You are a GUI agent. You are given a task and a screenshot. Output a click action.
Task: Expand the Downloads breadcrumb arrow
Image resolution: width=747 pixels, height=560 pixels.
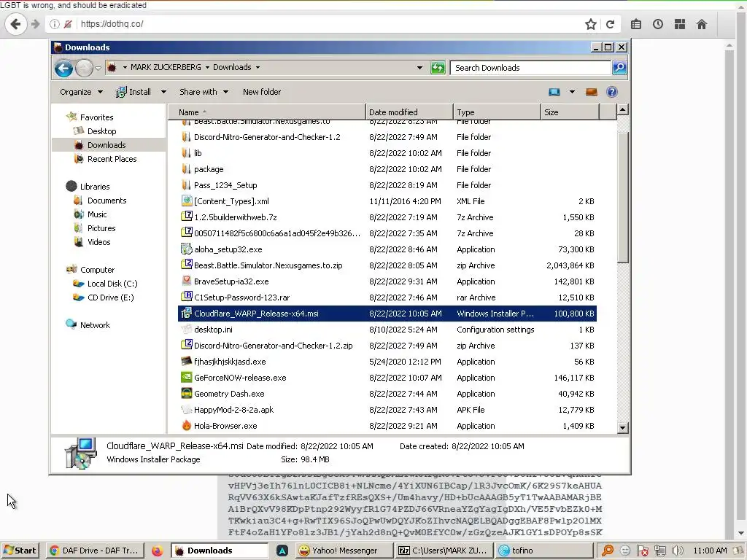(x=258, y=68)
